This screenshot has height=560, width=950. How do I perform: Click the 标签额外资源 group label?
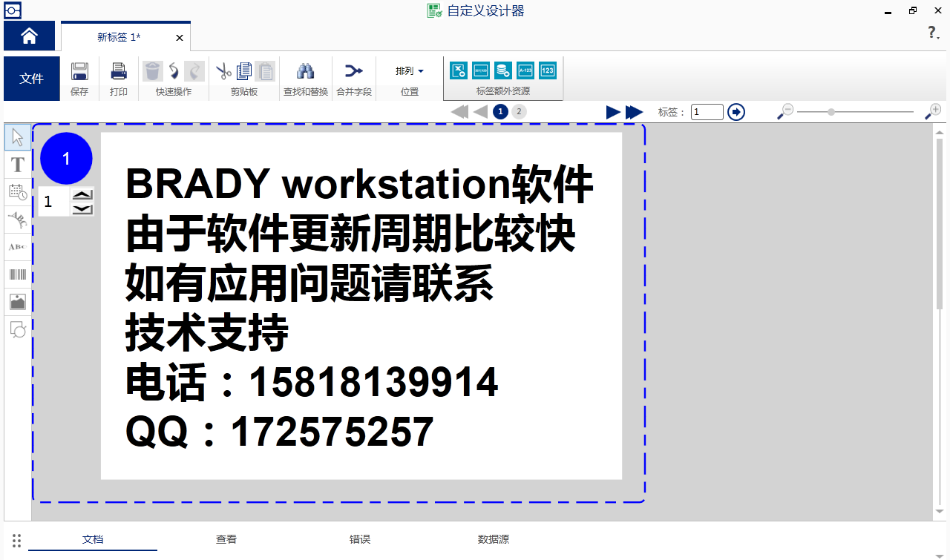click(503, 91)
